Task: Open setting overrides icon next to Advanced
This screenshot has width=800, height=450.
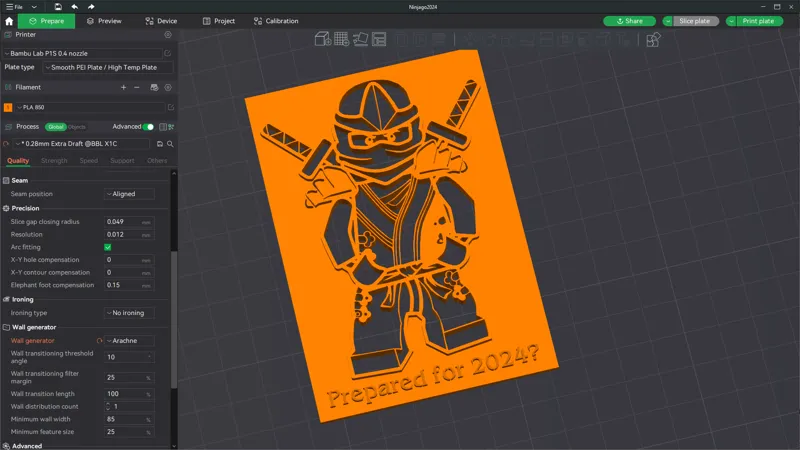Action: click(171, 127)
